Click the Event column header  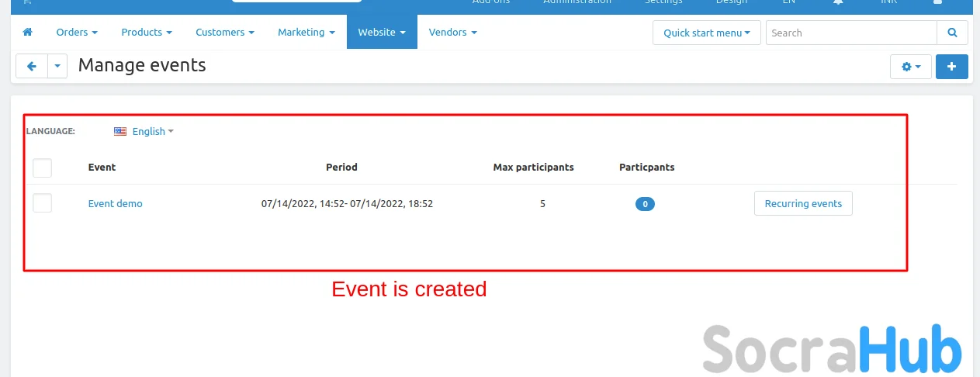click(102, 167)
